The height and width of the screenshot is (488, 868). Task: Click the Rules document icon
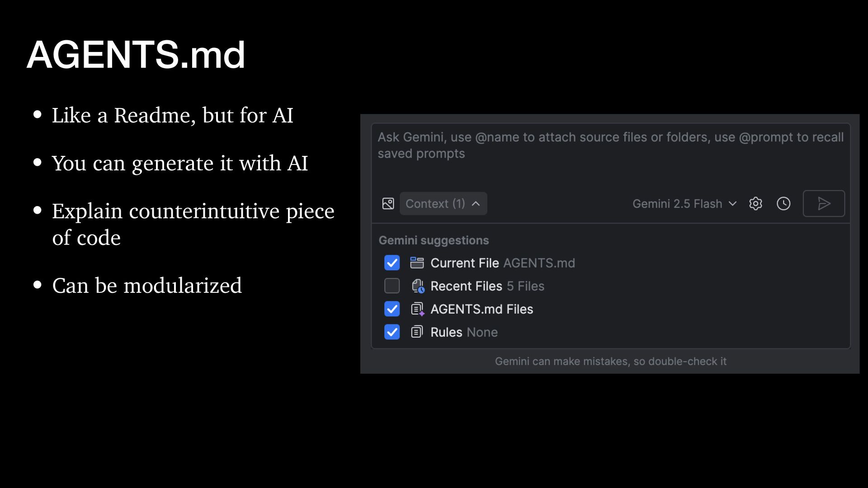417,332
